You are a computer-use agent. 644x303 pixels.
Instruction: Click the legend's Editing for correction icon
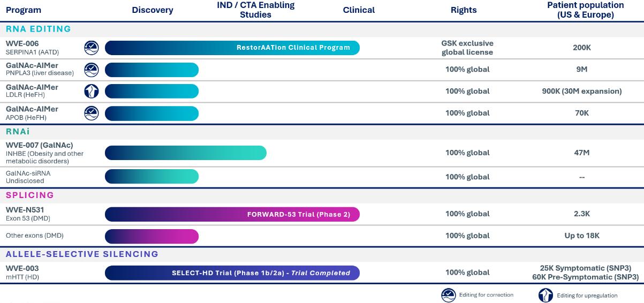(x=448, y=296)
